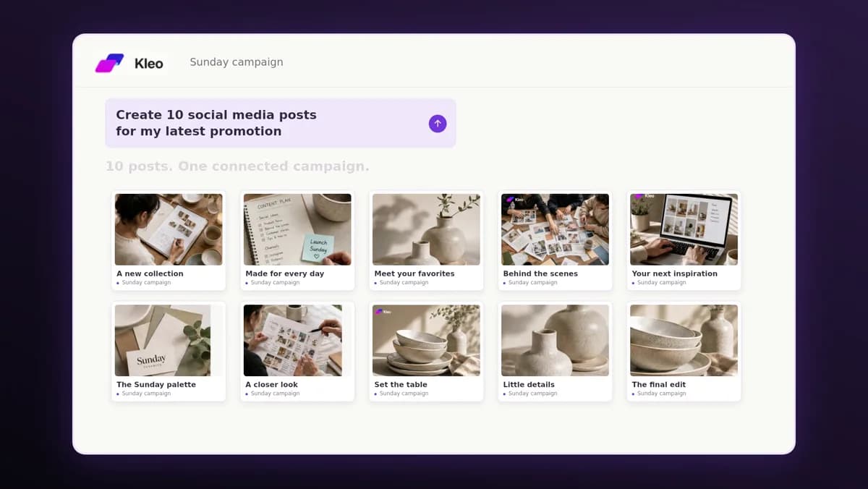Click the 'Create 10 social media posts' prompt field
This screenshot has width=868, height=489.
[281, 123]
